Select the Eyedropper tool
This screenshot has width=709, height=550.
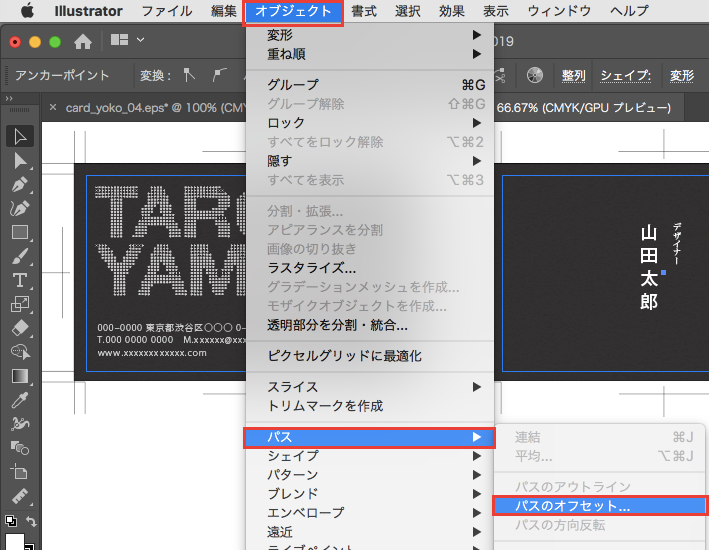coord(19,400)
